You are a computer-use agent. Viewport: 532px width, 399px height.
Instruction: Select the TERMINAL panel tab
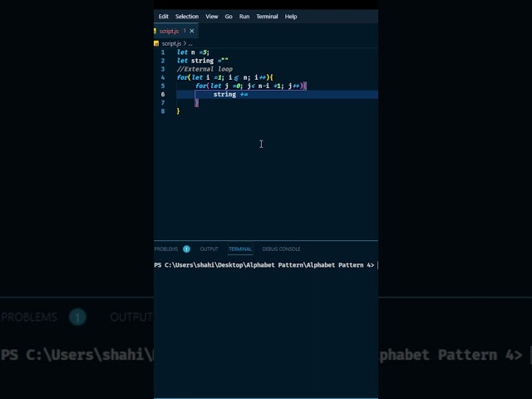pyautogui.click(x=240, y=249)
